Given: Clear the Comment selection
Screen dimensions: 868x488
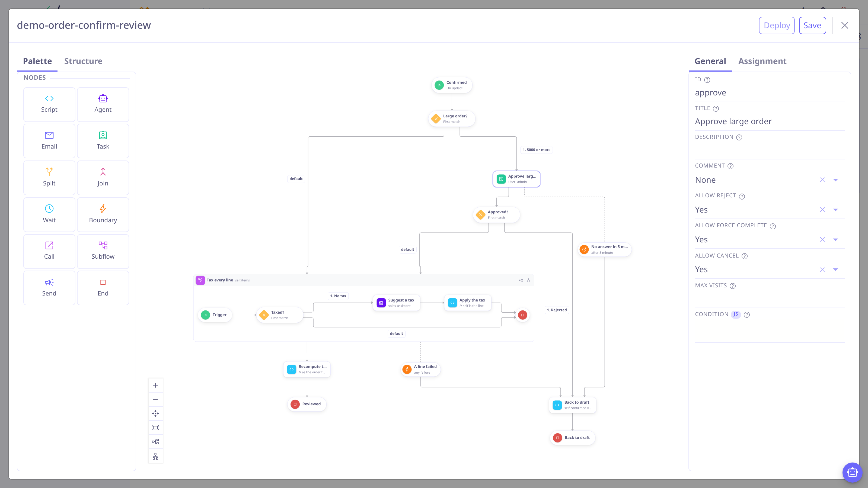Looking at the screenshot, I should coord(822,180).
